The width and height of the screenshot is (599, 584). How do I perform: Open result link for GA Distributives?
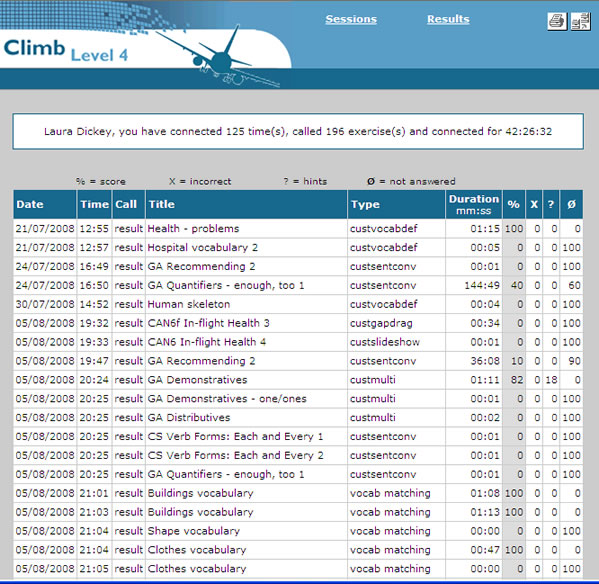[128, 417]
